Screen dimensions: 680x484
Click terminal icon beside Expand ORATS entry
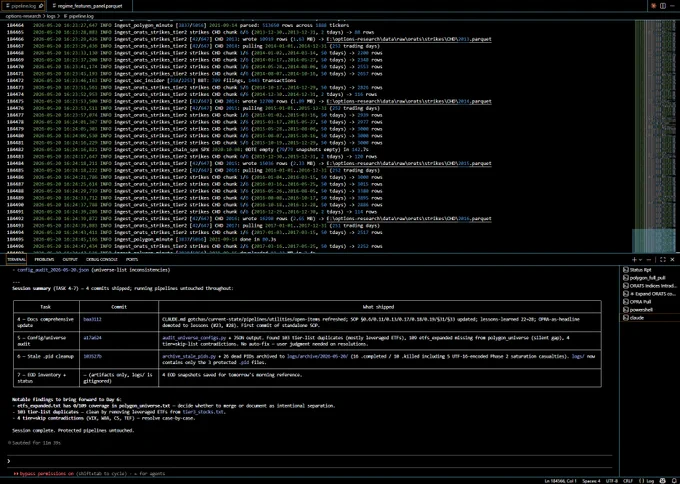625,294
